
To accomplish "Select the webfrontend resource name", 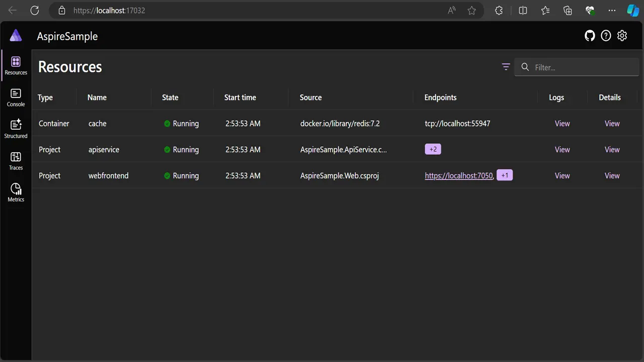I will 108,175.
